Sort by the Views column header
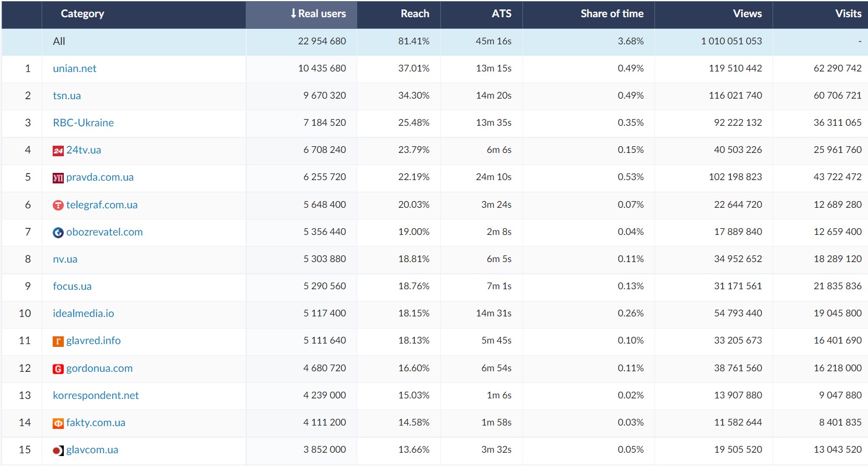 point(747,14)
